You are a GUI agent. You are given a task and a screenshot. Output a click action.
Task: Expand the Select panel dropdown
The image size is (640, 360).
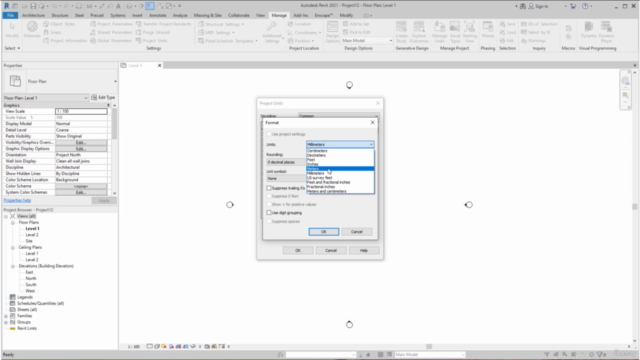tap(12, 48)
